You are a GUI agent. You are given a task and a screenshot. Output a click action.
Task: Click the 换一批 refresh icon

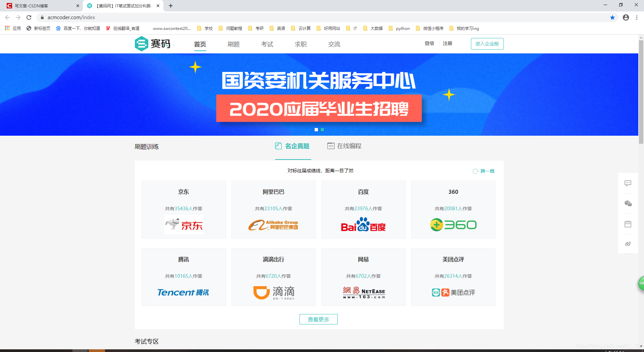tap(475, 171)
